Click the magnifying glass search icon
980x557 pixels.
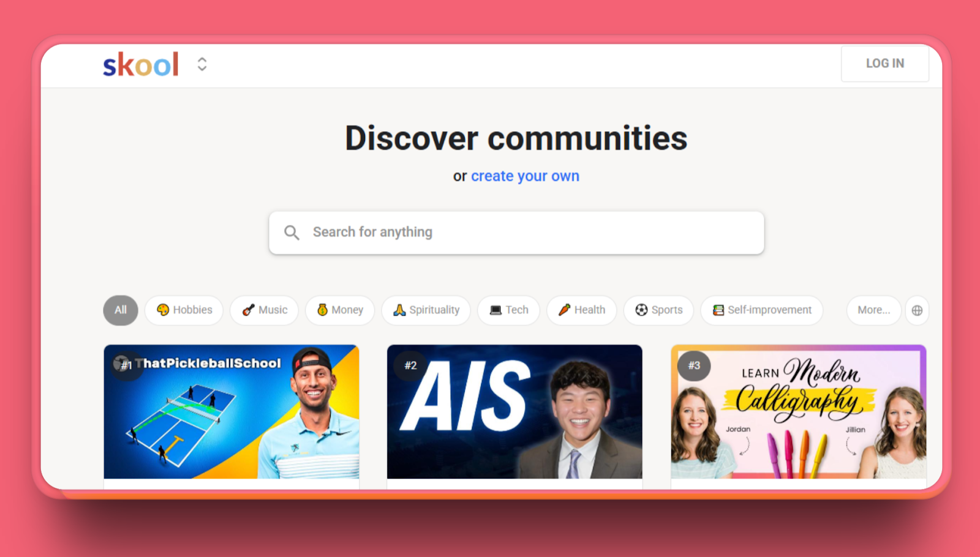(292, 233)
